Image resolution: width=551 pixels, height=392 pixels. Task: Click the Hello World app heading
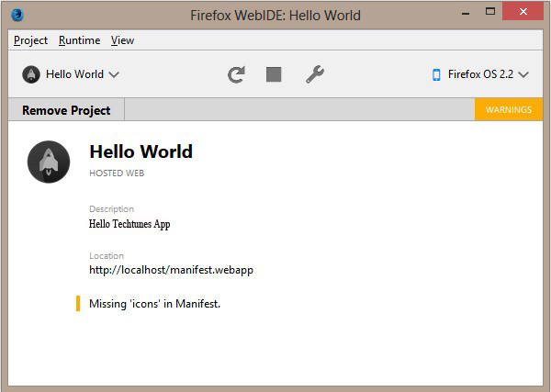[x=141, y=151]
